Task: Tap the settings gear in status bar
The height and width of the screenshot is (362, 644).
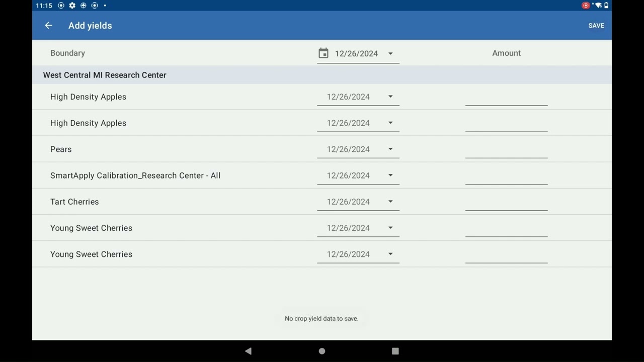Action: 72,6
